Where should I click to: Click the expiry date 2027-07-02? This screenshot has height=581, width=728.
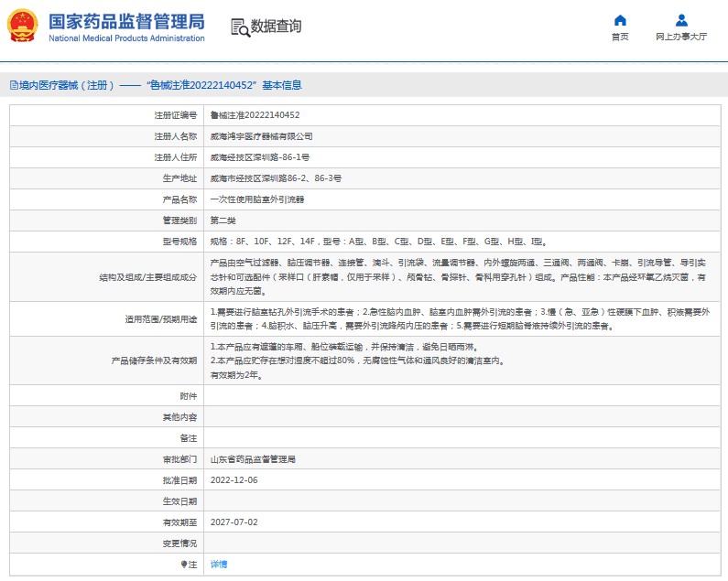[234, 522]
